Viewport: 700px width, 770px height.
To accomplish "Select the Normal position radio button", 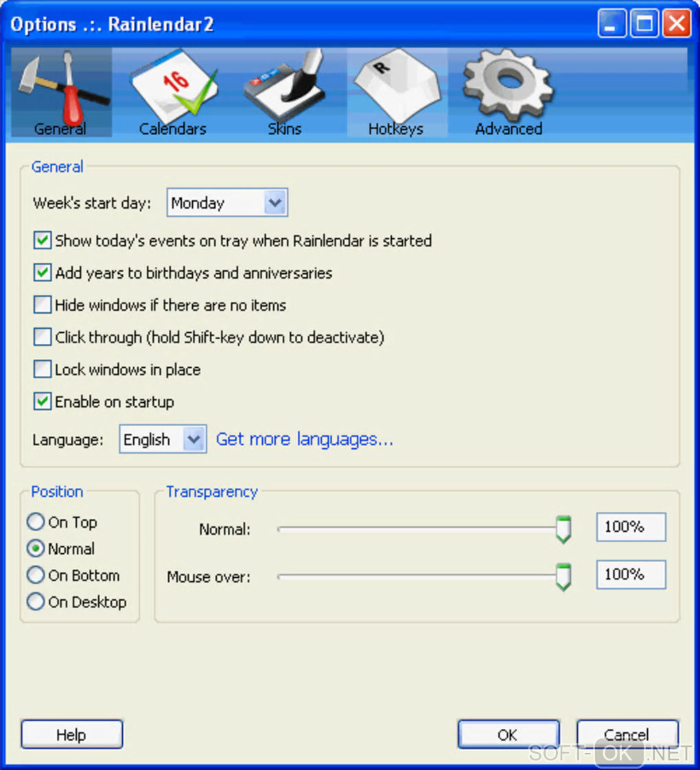I will click(x=36, y=548).
